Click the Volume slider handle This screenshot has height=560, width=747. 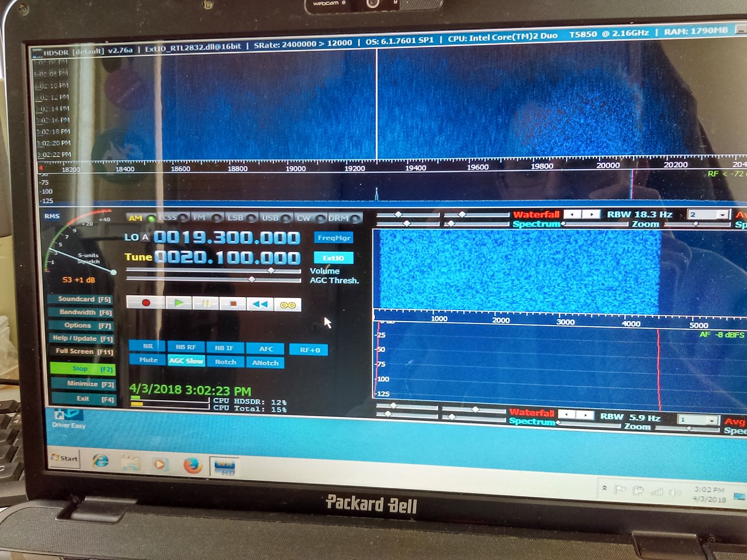pyautogui.click(x=271, y=271)
